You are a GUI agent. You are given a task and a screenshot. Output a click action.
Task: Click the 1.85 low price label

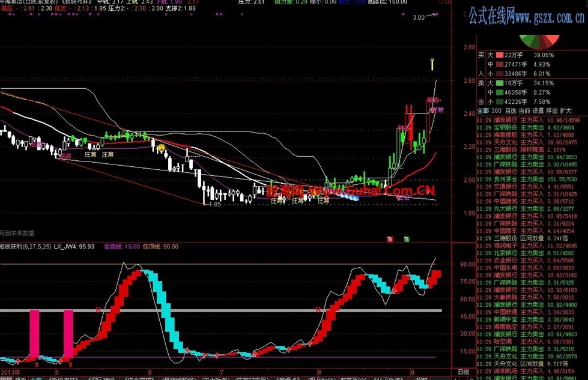(x=215, y=204)
